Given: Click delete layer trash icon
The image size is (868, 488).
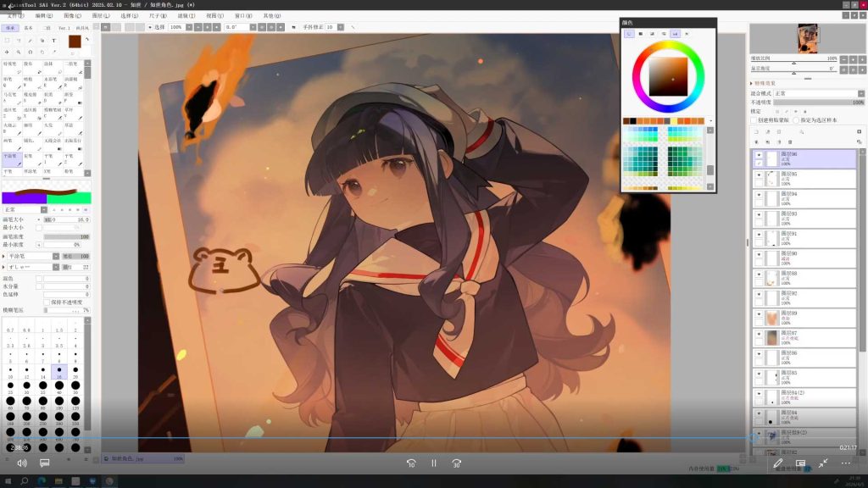Looking at the screenshot, I should 790,142.
